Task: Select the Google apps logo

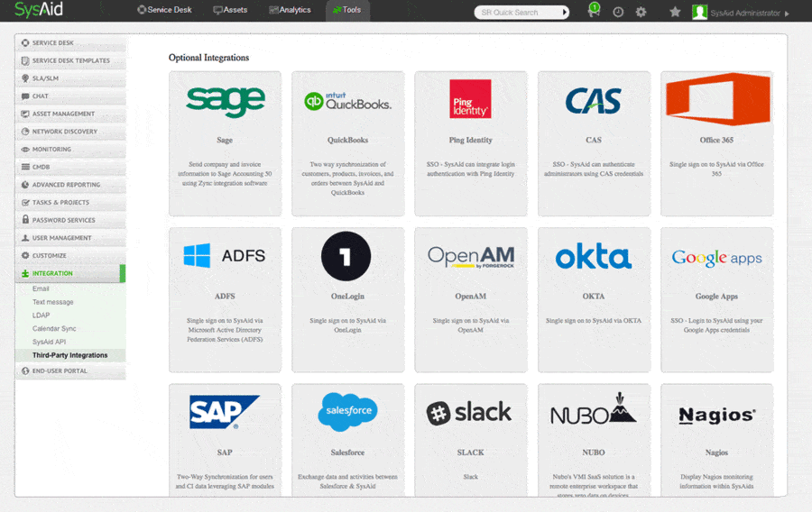Action: pos(716,258)
